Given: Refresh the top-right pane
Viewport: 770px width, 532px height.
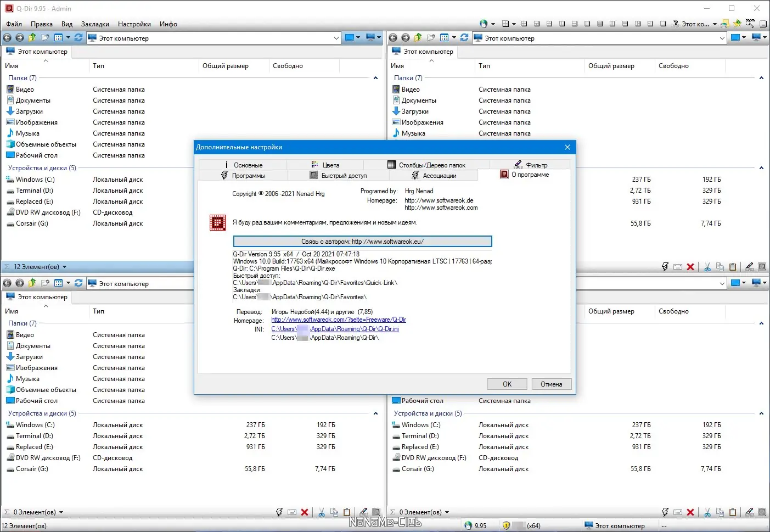Looking at the screenshot, I should tap(464, 38).
